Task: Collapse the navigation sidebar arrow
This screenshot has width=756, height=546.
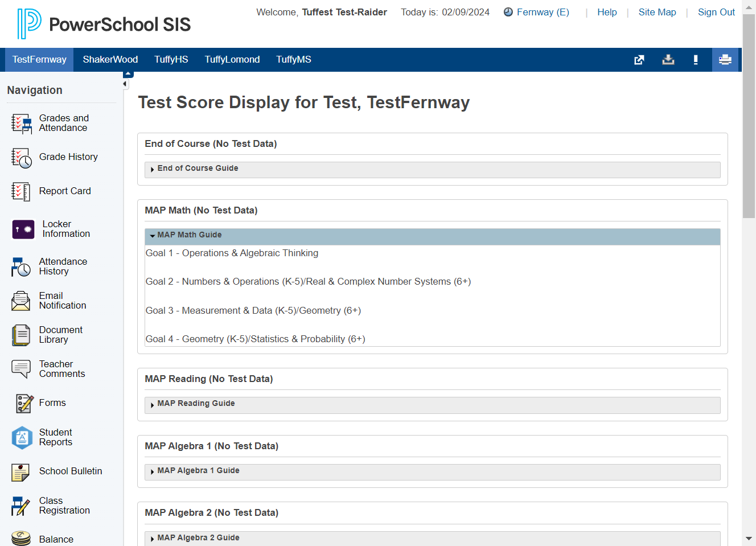Action: pyautogui.click(x=125, y=84)
